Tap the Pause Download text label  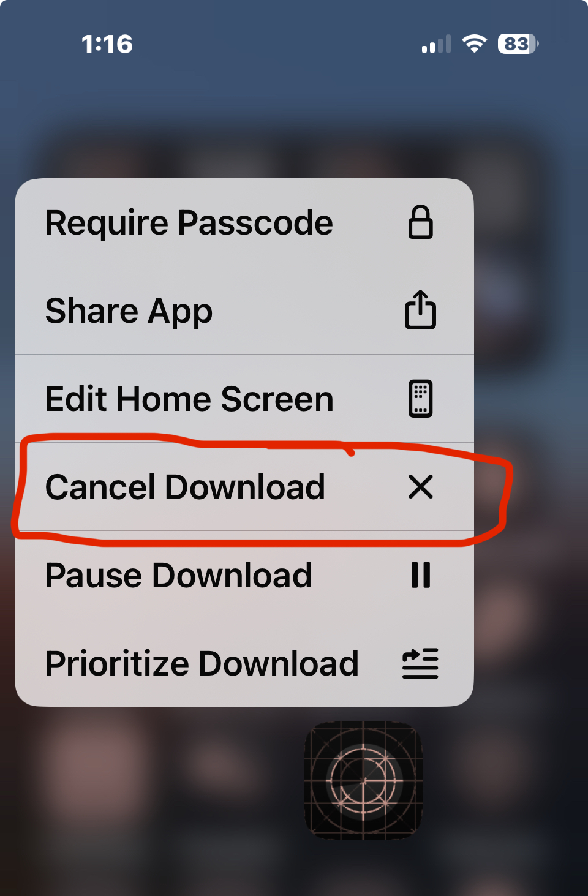[179, 576]
